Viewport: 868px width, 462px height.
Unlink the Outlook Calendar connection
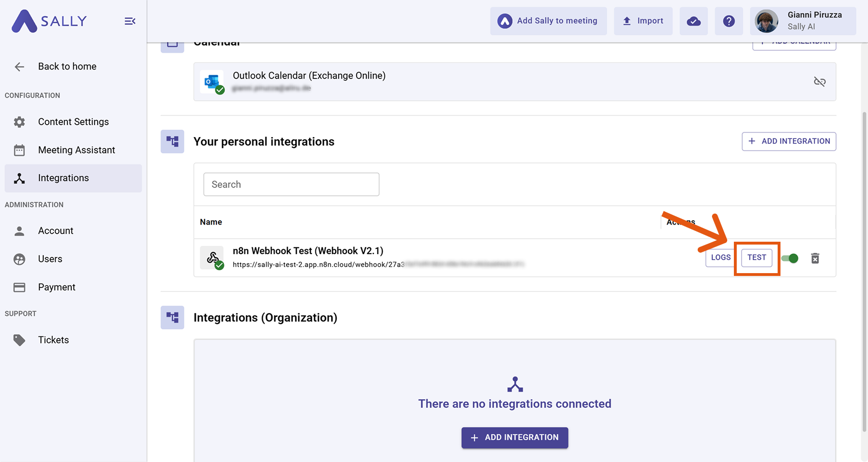tap(819, 82)
